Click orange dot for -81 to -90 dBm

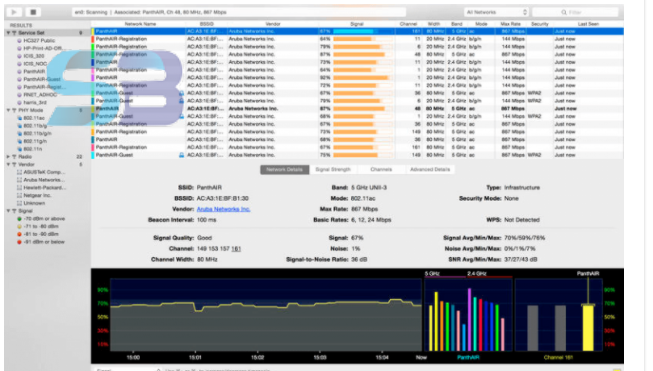[19, 234]
